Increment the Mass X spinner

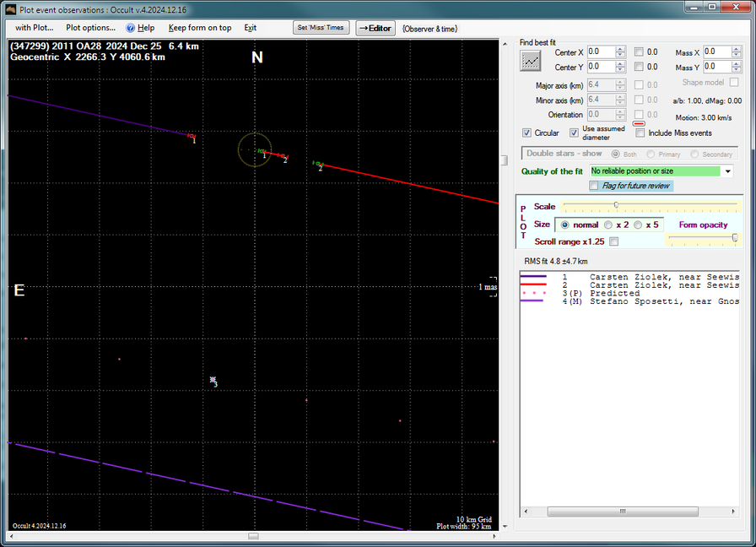tap(736, 49)
